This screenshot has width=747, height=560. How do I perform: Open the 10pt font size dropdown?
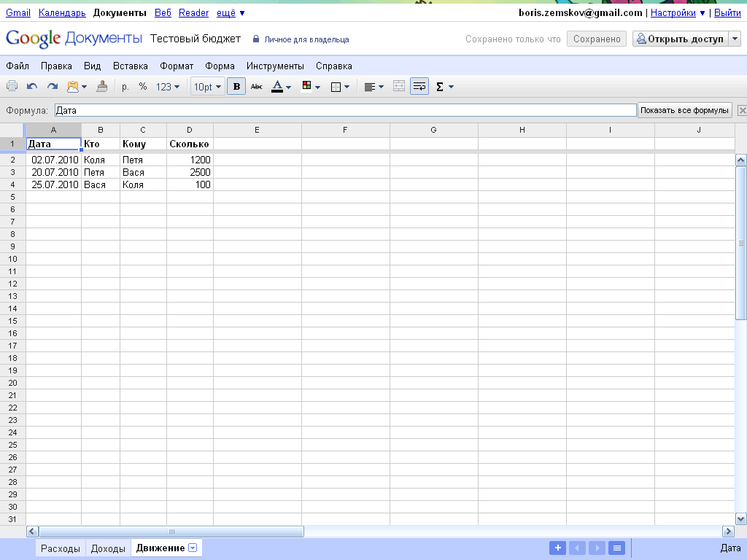(x=207, y=87)
